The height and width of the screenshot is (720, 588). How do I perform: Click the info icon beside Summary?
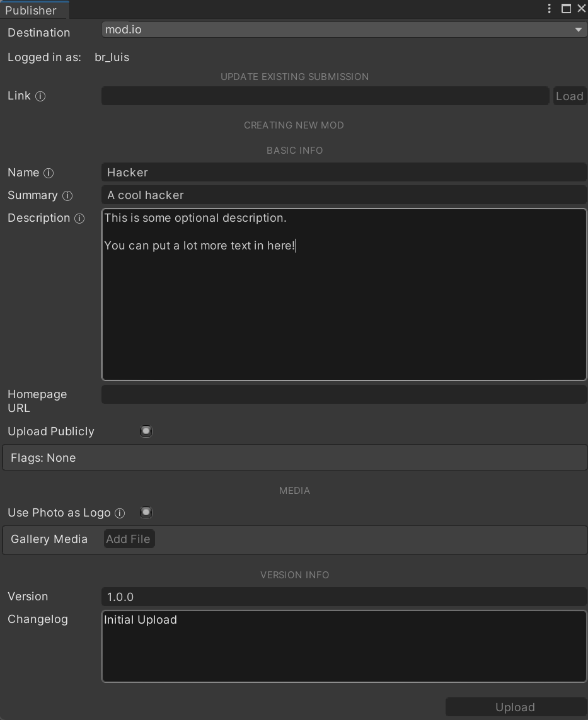(x=67, y=196)
